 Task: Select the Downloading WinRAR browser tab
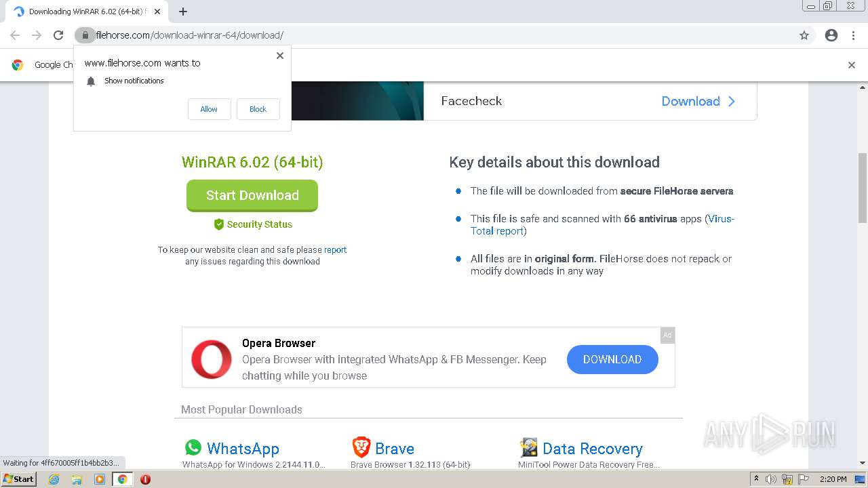coord(86,12)
